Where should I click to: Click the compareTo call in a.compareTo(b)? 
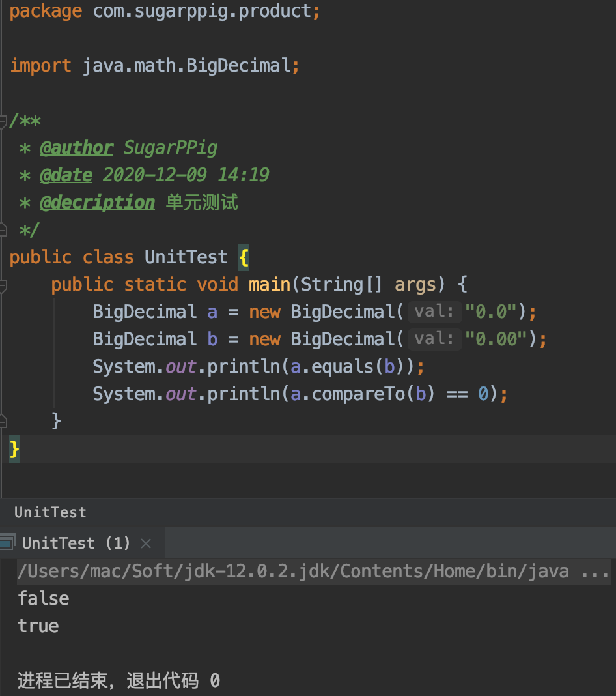pyautogui.click(x=358, y=394)
